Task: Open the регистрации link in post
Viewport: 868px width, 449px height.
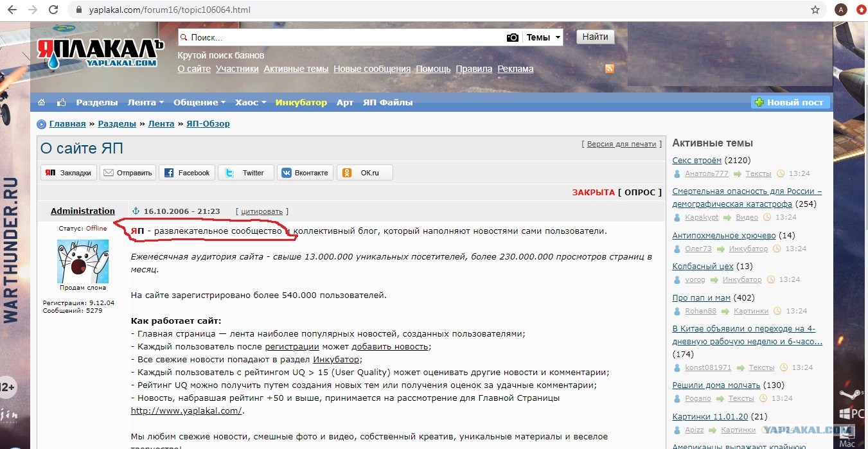Action: coord(292,346)
